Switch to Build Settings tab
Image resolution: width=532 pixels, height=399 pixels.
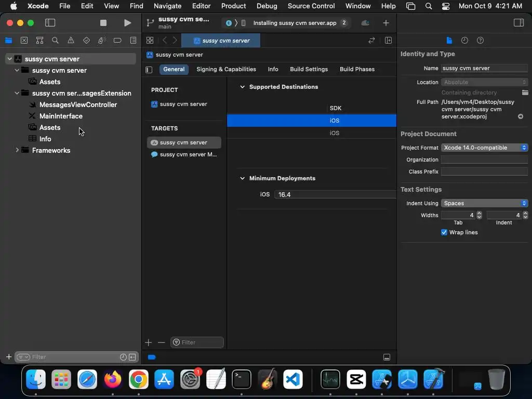[x=309, y=69]
